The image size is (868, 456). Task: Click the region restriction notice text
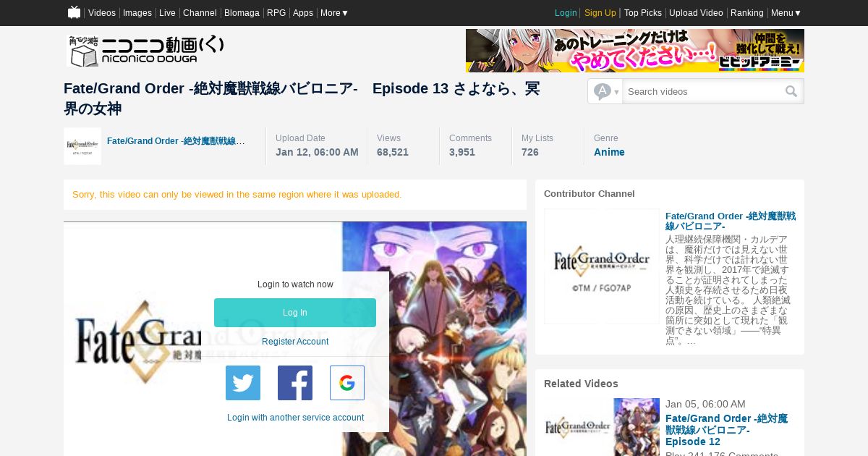[237, 195]
